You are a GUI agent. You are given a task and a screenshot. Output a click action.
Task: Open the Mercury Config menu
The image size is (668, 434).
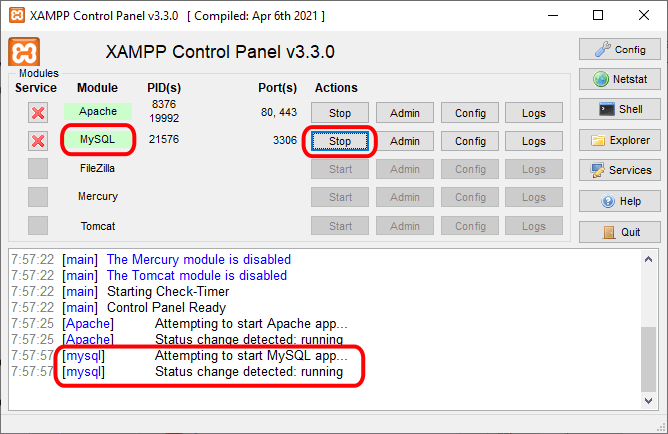(x=470, y=197)
